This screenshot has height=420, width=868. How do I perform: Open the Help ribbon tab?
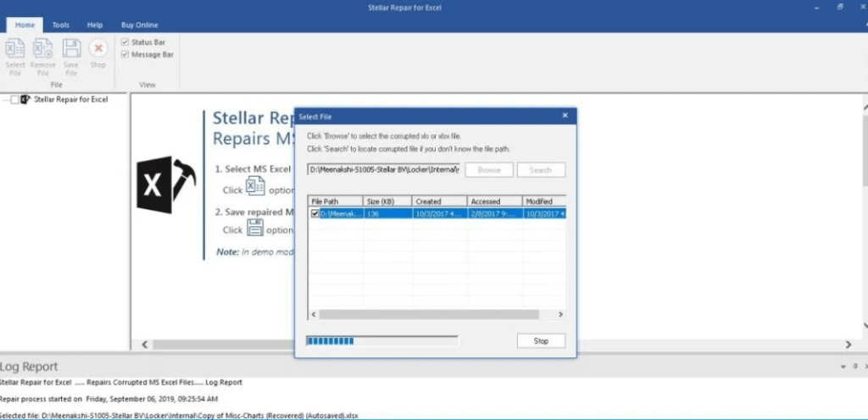tap(95, 25)
